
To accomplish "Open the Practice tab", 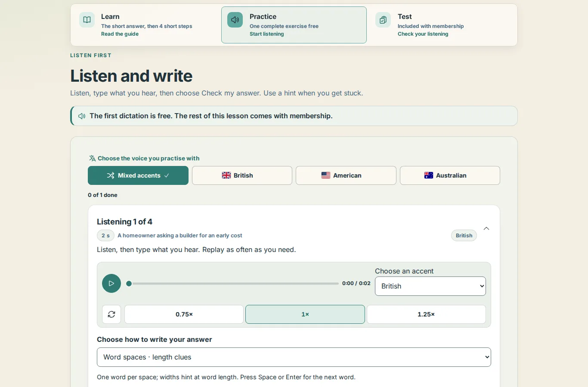I will pos(294,25).
